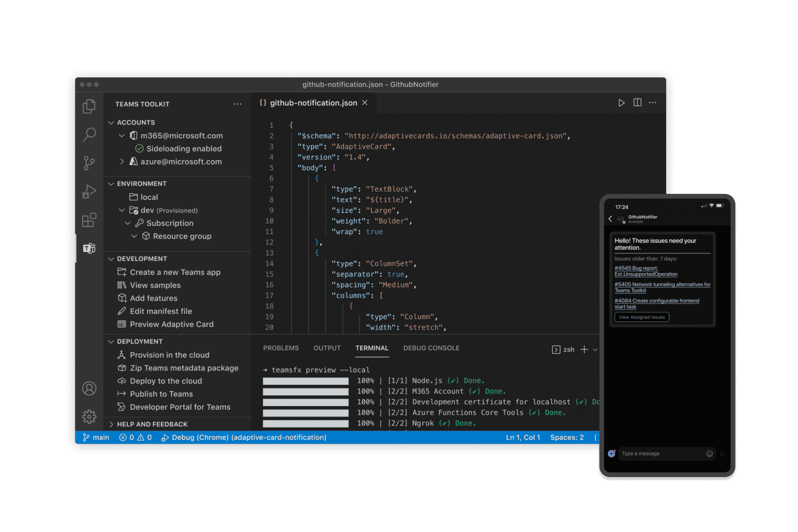Image resolution: width=798 pixels, height=532 pixels.
Task: Select the zsh terminal indicator
Action: 563,350
